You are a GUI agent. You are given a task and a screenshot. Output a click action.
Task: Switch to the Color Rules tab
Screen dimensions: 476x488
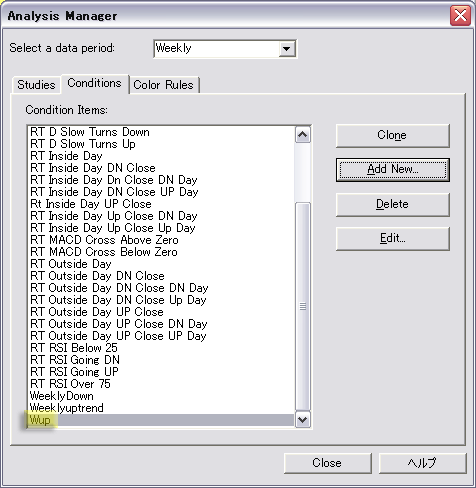click(164, 85)
